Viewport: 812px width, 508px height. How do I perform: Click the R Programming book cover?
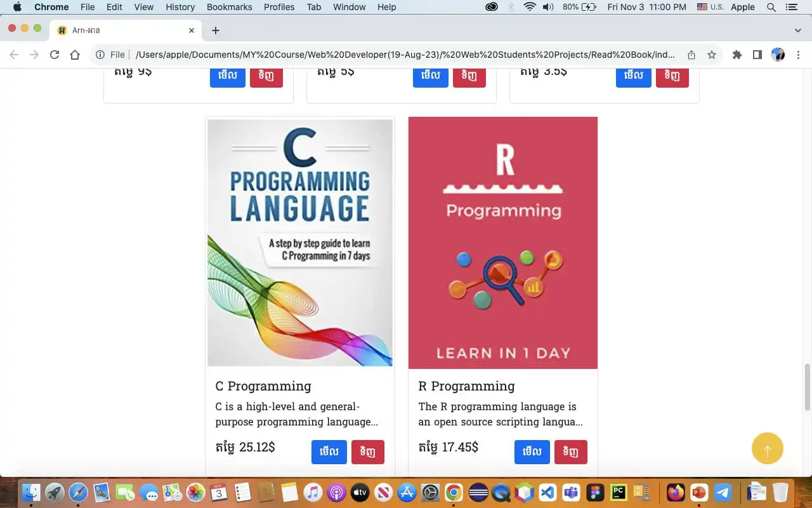[503, 243]
